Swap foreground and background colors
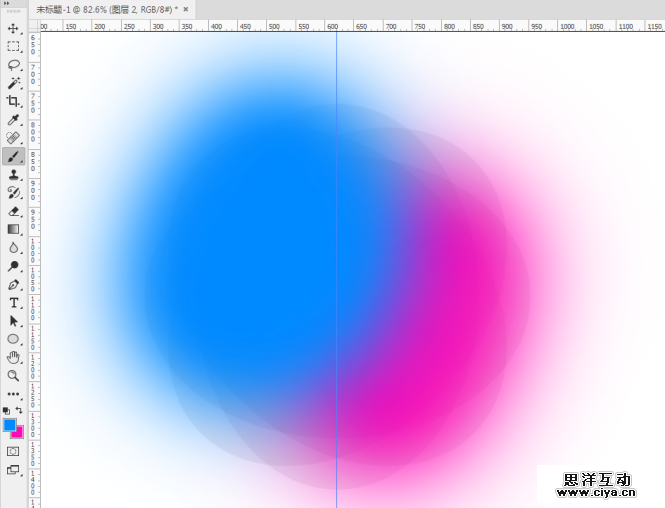665x508 pixels. pyautogui.click(x=19, y=410)
